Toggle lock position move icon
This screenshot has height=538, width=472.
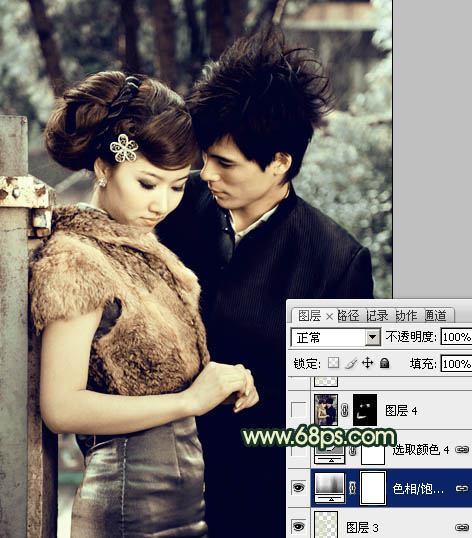tap(367, 363)
